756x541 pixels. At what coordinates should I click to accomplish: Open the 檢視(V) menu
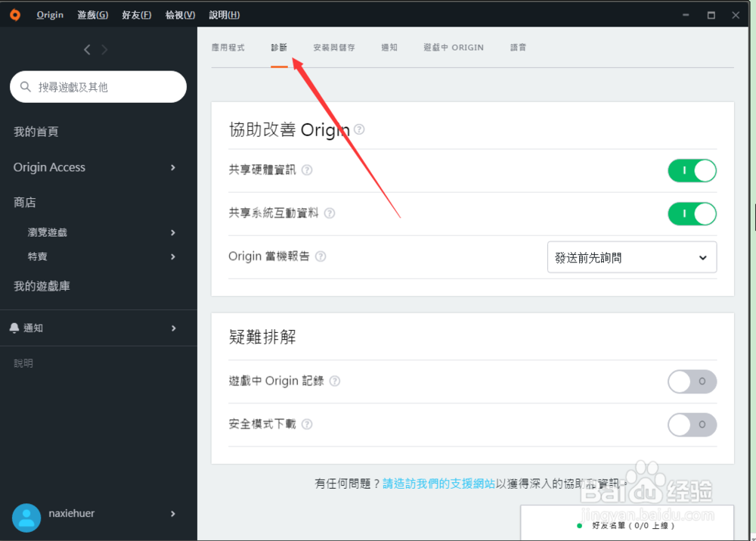click(x=180, y=15)
